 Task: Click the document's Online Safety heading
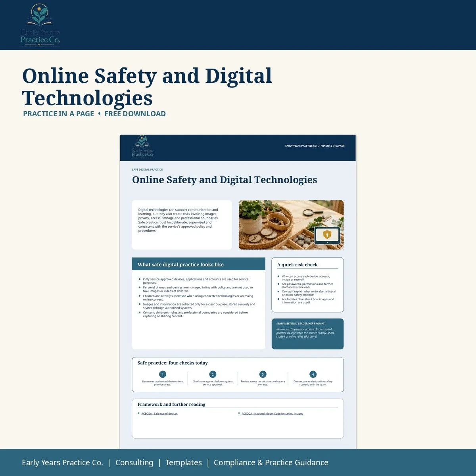coord(225,180)
